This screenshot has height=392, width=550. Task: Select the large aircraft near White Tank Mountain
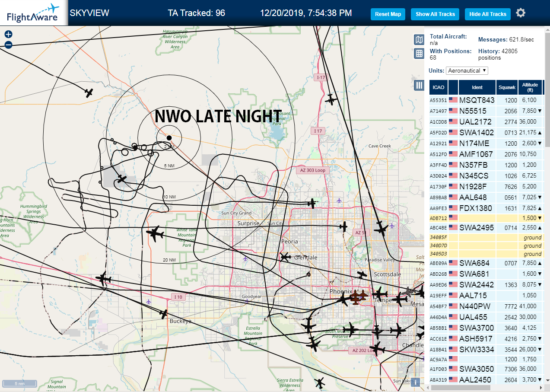pos(155,234)
